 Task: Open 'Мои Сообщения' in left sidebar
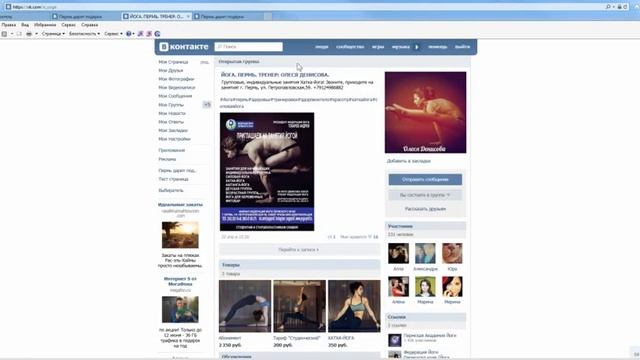click(x=175, y=96)
